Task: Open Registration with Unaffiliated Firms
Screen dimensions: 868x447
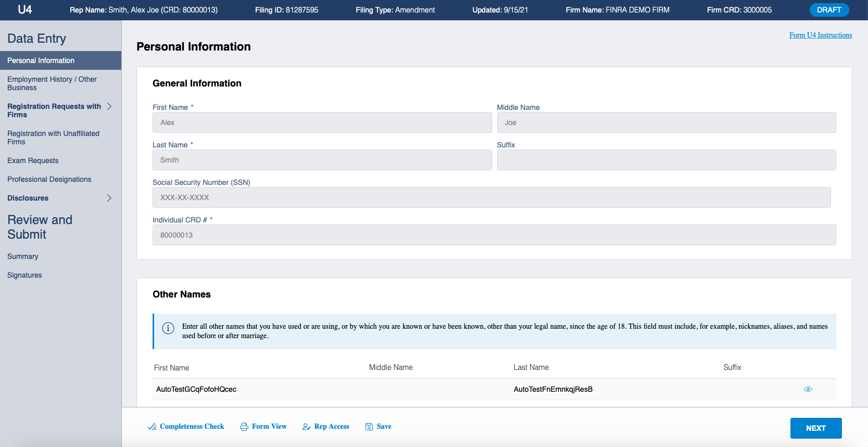Action: click(x=53, y=138)
